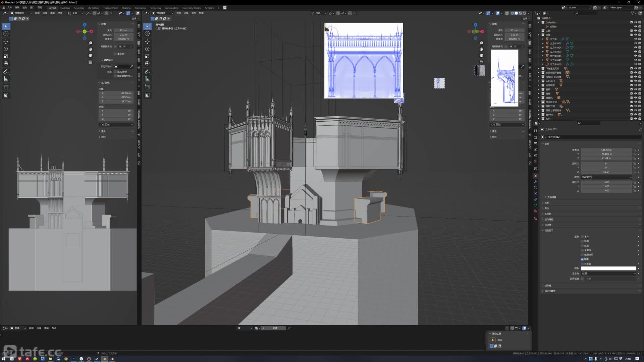This screenshot has width=644, height=362.
Task: Edit focal length 50 mm field in left sidebar
Action: [x=123, y=30]
